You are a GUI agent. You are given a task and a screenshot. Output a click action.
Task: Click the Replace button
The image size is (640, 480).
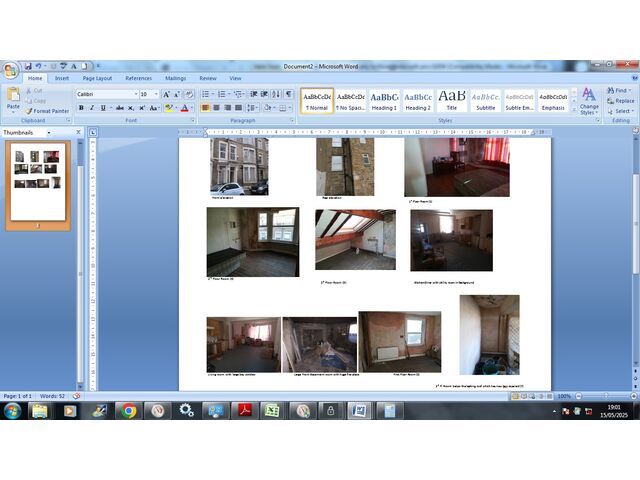(621, 101)
